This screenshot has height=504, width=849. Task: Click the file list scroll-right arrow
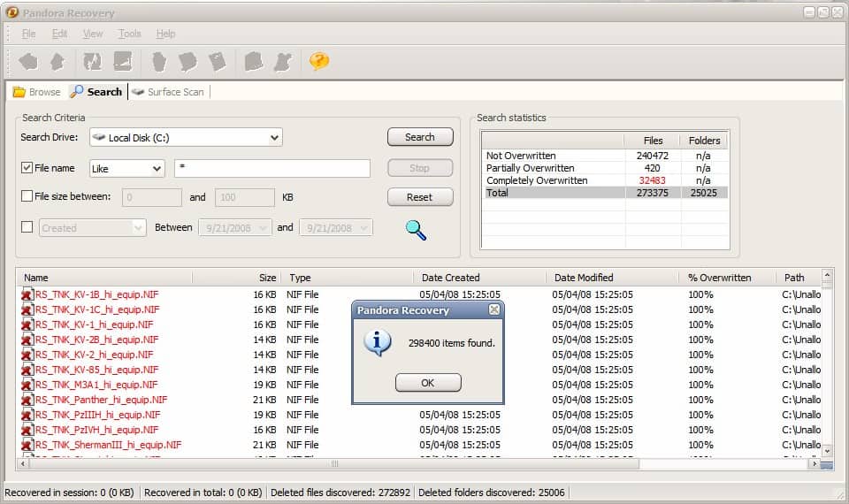[x=815, y=464]
